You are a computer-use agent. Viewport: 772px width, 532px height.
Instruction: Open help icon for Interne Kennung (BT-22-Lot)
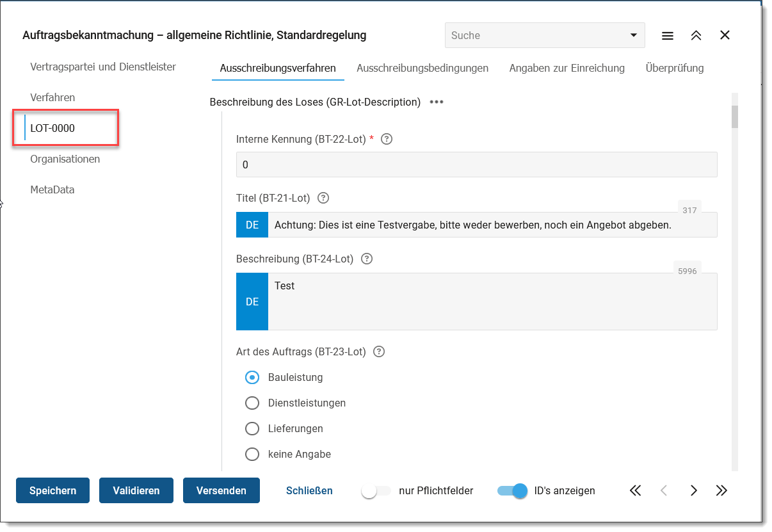pyautogui.click(x=387, y=139)
